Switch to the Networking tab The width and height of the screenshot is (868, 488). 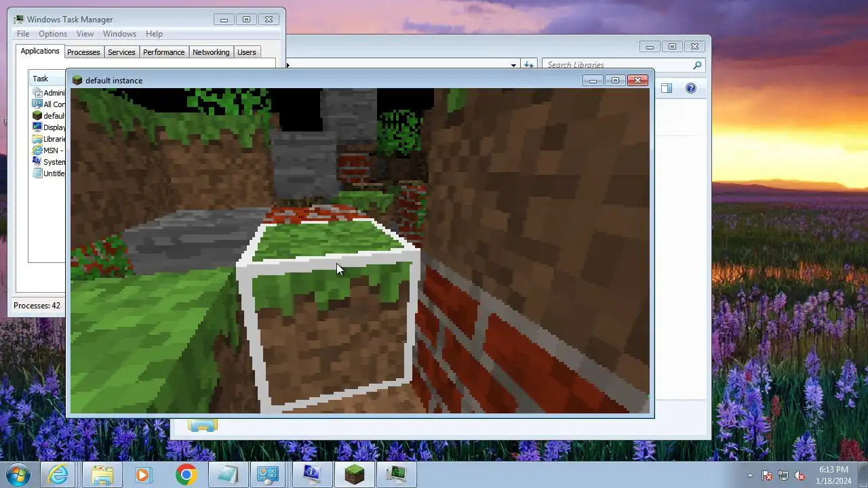click(211, 52)
